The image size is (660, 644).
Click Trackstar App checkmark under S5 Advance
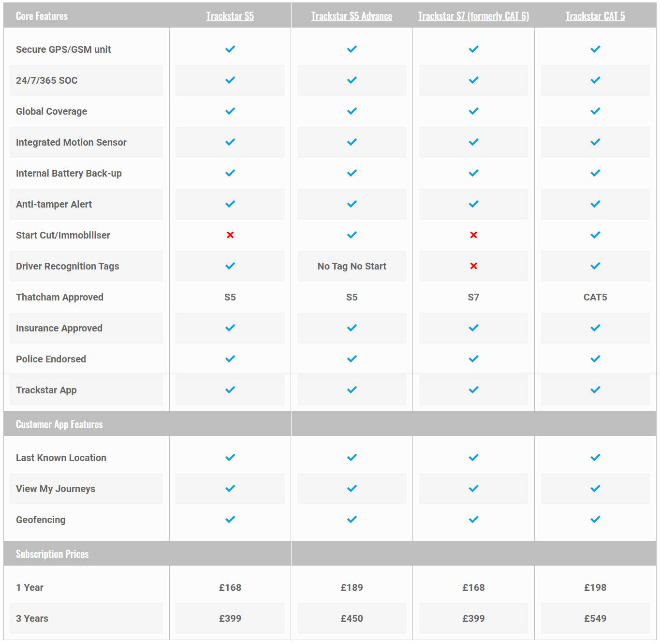point(352,390)
